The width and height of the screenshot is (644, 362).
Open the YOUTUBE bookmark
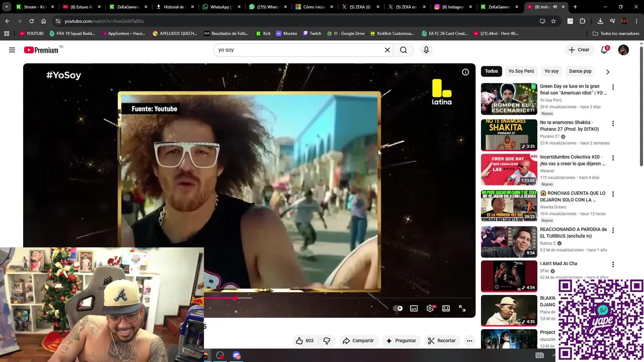pyautogui.click(x=32, y=34)
